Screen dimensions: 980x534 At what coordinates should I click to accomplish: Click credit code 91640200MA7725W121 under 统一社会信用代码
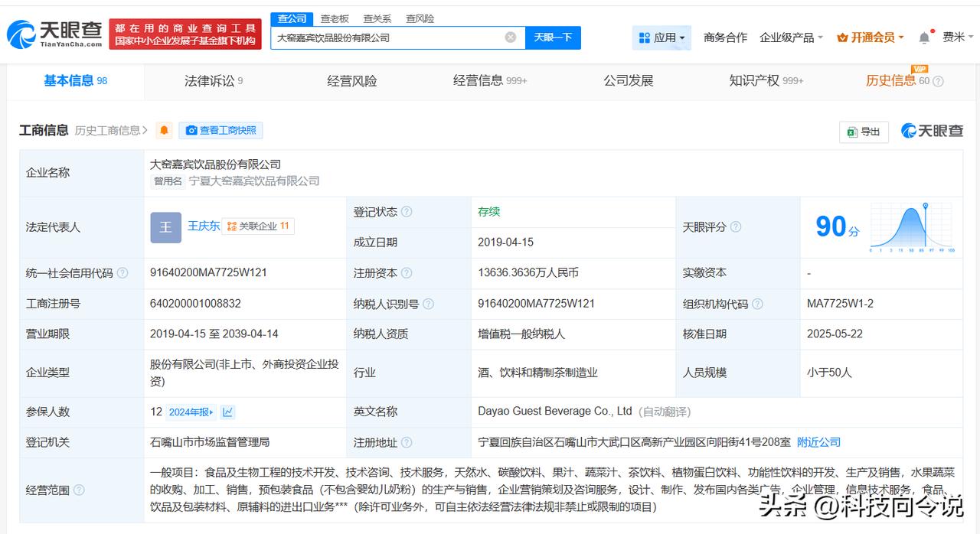click(208, 273)
